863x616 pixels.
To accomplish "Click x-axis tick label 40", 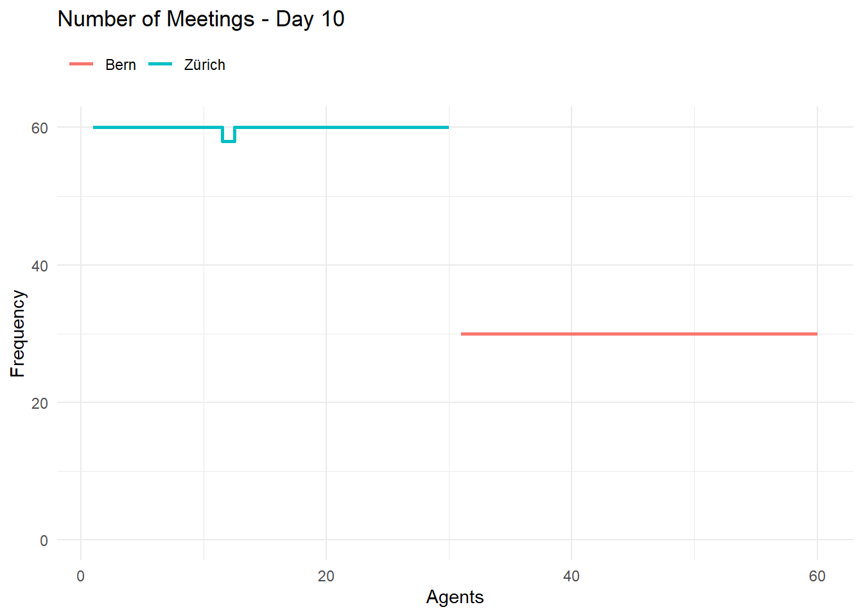I will click(x=571, y=576).
